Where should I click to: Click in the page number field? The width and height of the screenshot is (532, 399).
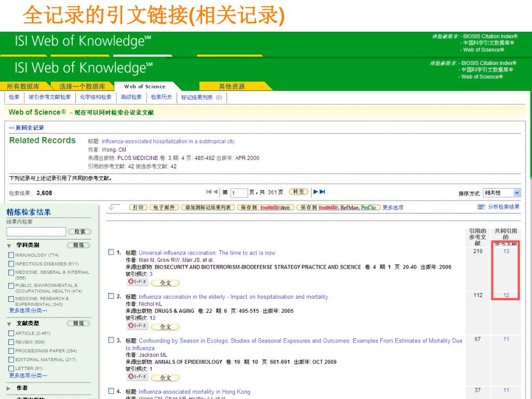pyautogui.click(x=239, y=193)
